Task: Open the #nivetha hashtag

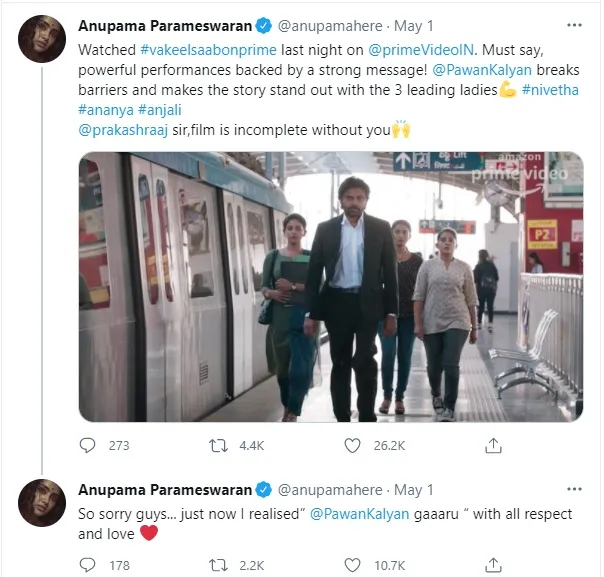Action: tap(549, 91)
